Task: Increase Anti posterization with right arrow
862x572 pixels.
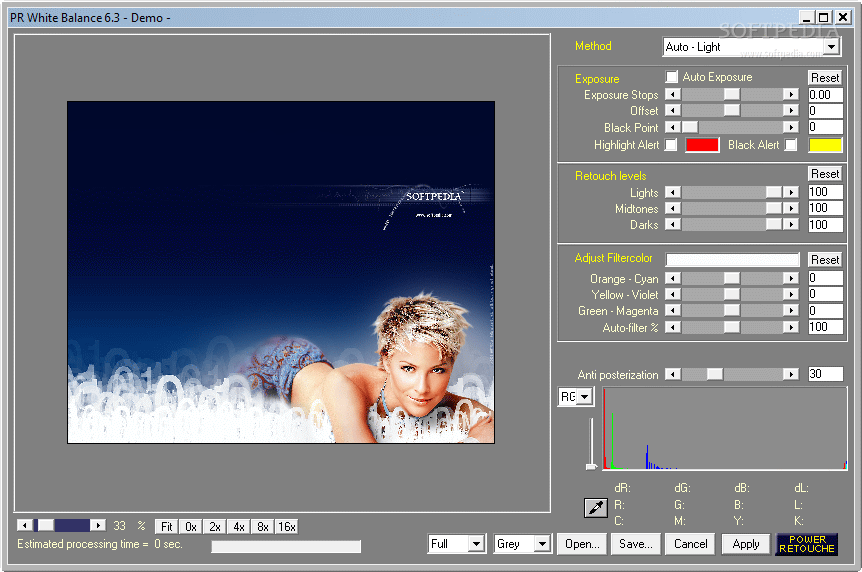Action: (x=791, y=374)
